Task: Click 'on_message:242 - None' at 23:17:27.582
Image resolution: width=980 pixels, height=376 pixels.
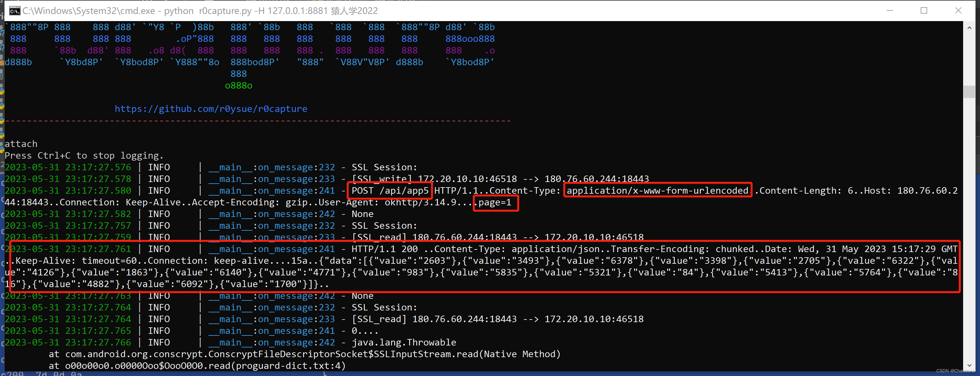Action: [315, 214]
